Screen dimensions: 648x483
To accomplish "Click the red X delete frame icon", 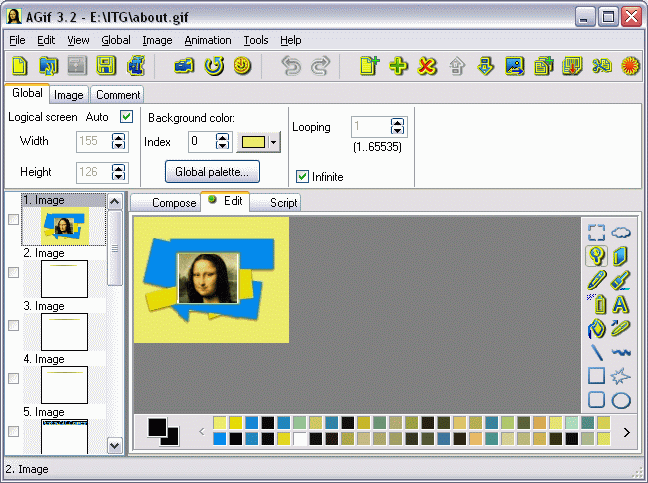I will click(427, 67).
